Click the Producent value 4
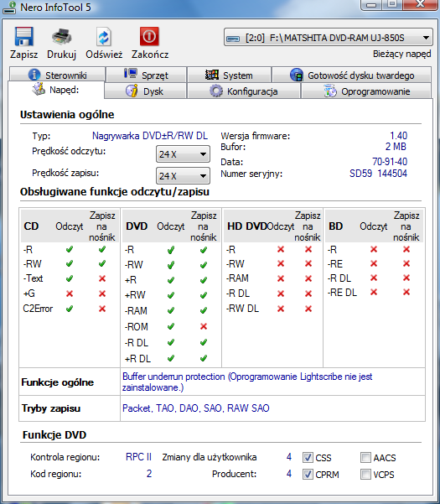Viewport: 440px width, 504px height. tap(289, 474)
